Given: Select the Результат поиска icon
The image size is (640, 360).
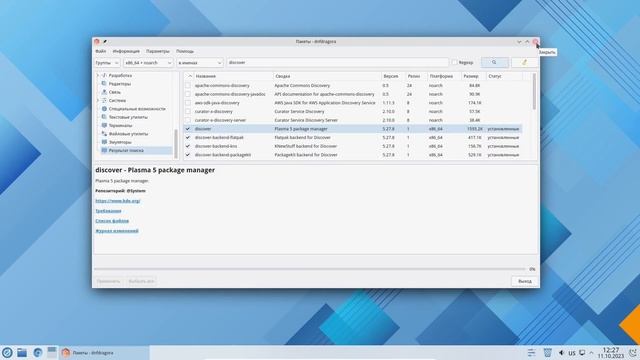Looking at the screenshot, I should (x=104, y=151).
